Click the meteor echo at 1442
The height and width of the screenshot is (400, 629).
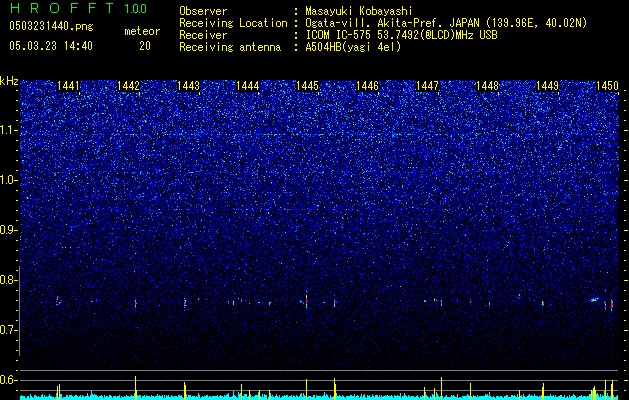point(136,303)
